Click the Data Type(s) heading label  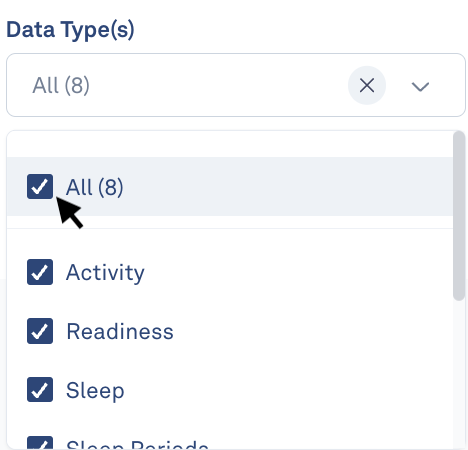pyautogui.click(x=70, y=30)
